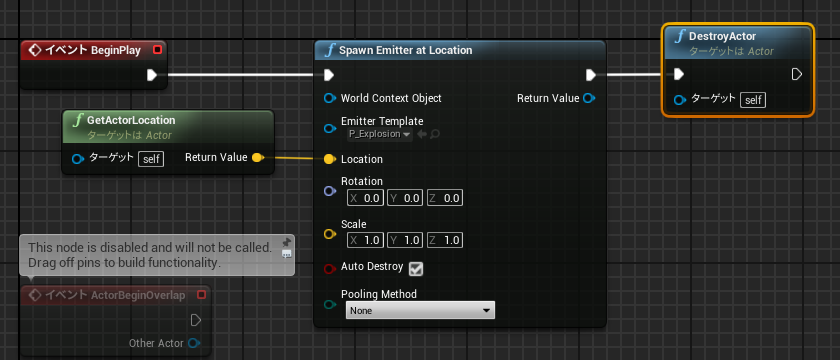Click the disabled node comment text
Image resolution: width=840 pixels, height=360 pixels.
(x=150, y=256)
